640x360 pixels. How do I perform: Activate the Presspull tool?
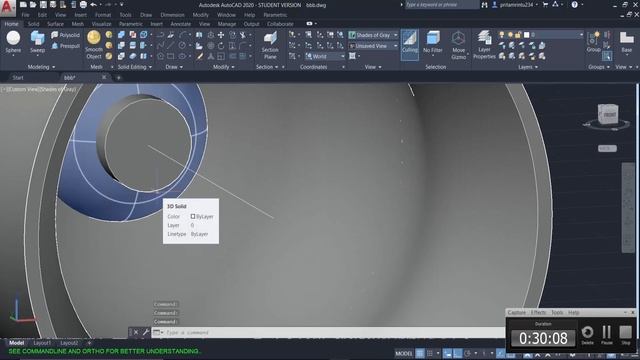click(x=65, y=46)
